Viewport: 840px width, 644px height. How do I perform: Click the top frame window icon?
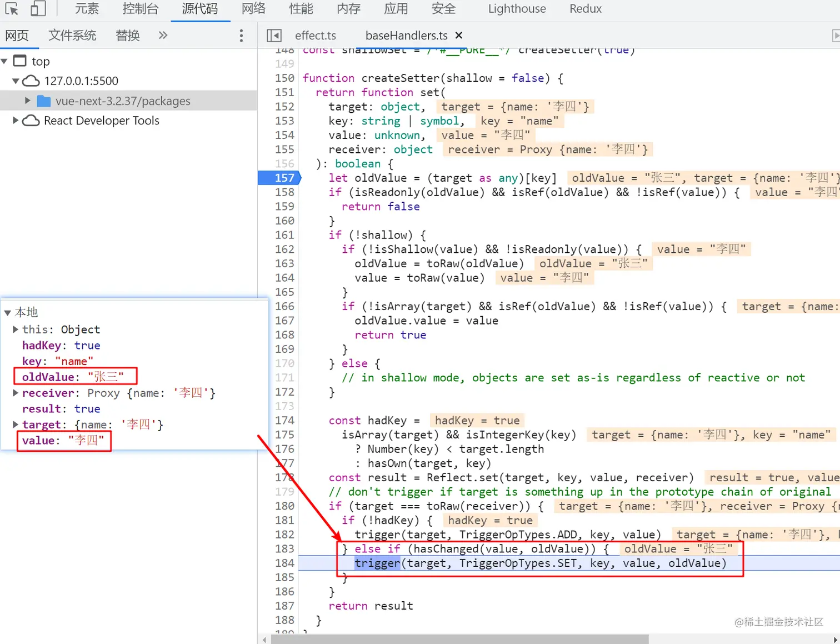point(20,61)
